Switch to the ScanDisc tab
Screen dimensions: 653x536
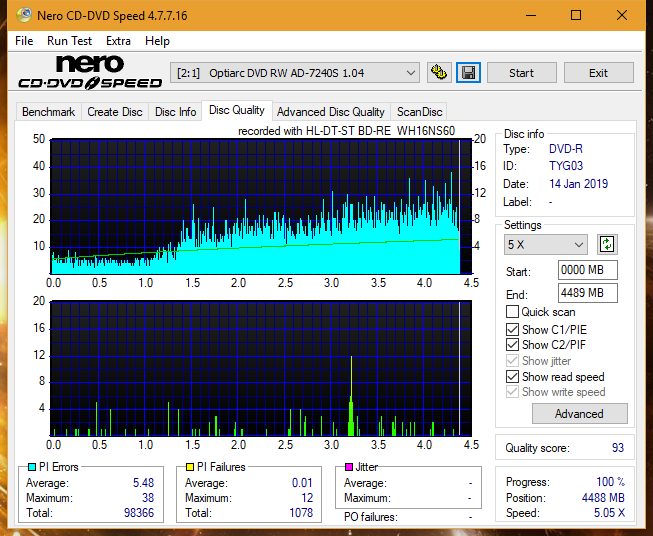click(x=419, y=112)
